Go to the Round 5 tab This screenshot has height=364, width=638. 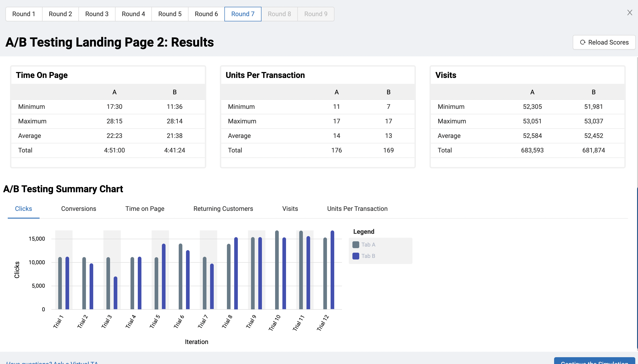170,14
